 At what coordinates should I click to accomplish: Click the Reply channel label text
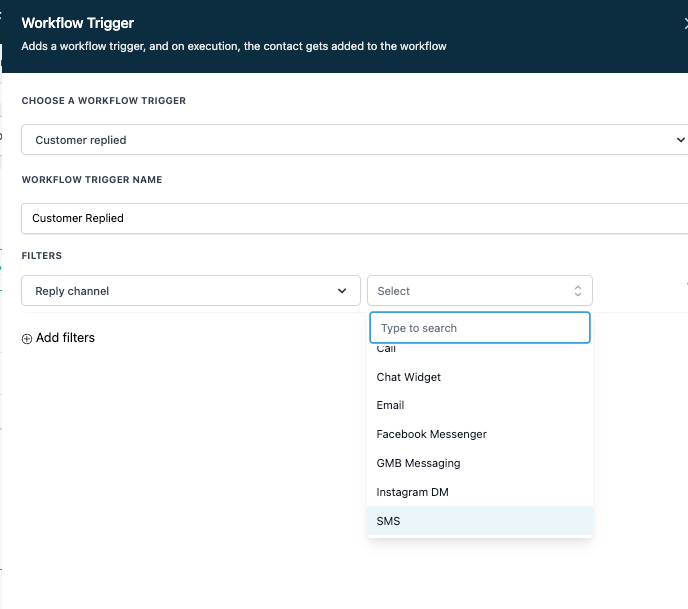click(72, 291)
